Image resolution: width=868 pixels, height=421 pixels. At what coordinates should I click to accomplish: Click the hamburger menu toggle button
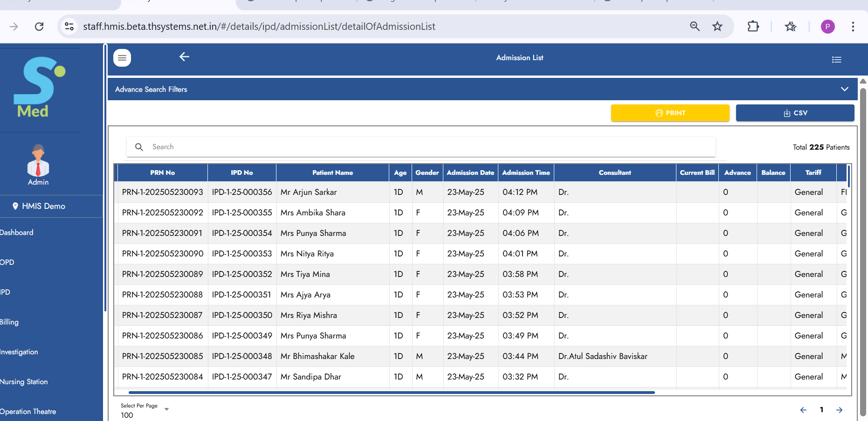point(122,58)
